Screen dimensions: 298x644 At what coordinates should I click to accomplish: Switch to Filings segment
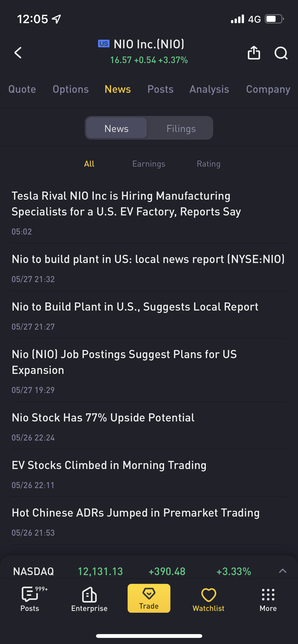pyautogui.click(x=181, y=128)
